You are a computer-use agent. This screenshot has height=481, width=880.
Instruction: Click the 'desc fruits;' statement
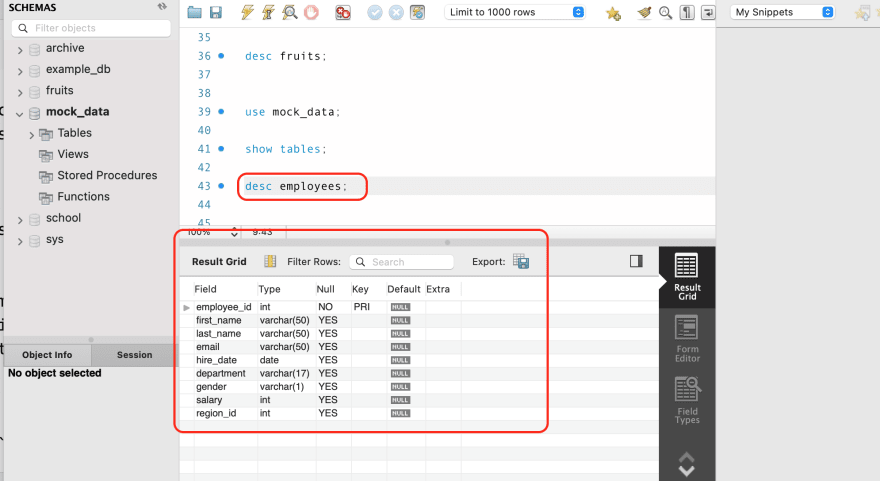[x=286, y=56]
